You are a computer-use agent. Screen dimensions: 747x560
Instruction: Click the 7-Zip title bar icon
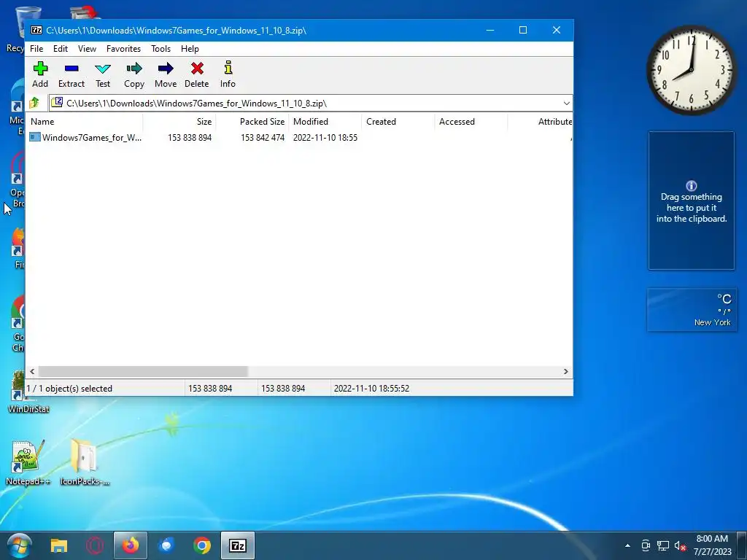(36, 30)
